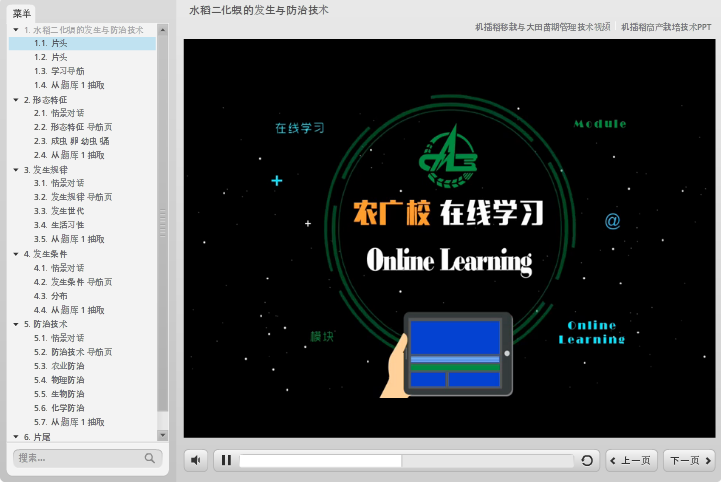Pause the slide playback
The height and width of the screenshot is (482, 721).
(227, 460)
